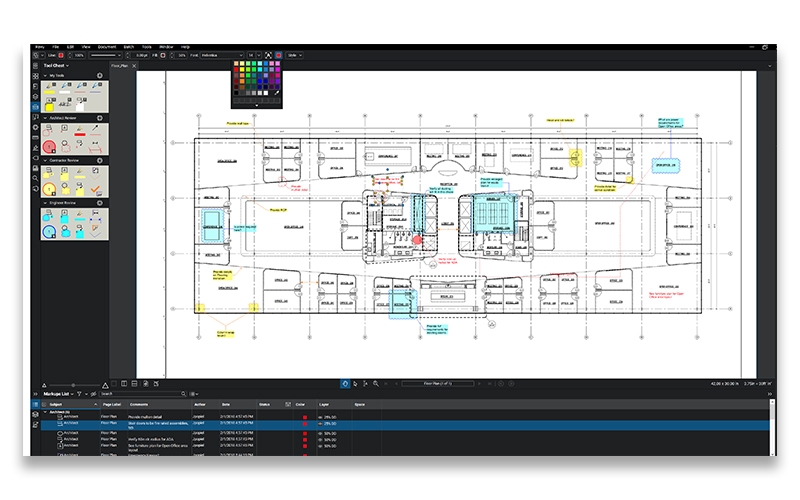Open the Revu menu
The width and height of the screenshot is (800, 500).
click(x=40, y=47)
